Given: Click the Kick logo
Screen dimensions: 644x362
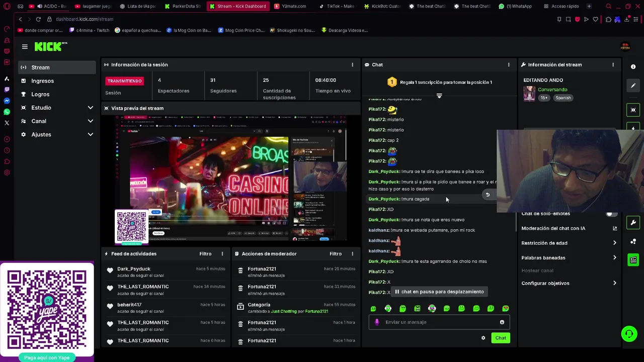Looking at the screenshot, I should (x=51, y=46).
